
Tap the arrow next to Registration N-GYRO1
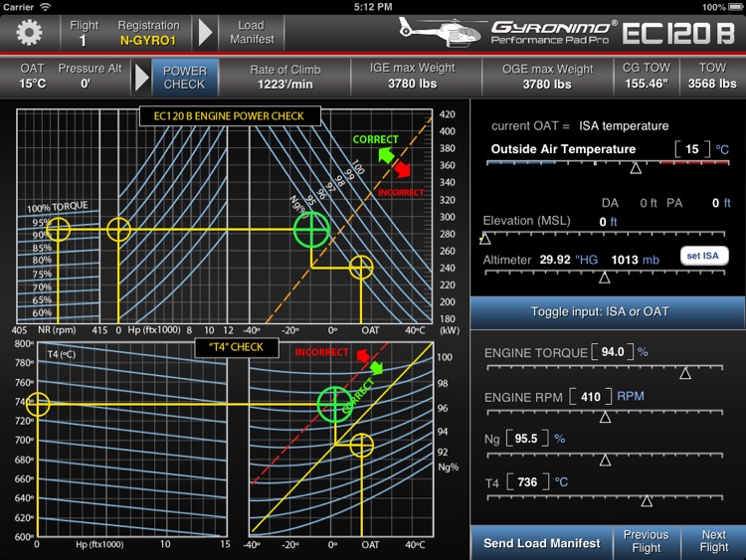205,33
